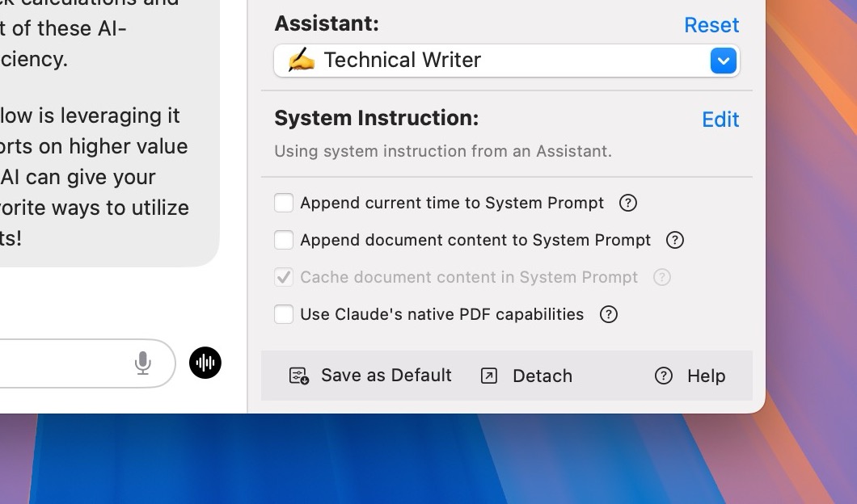Screen dimensions: 857x504
Task: Enable Append document content to System Prompt
Action: (x=284, y=240)
